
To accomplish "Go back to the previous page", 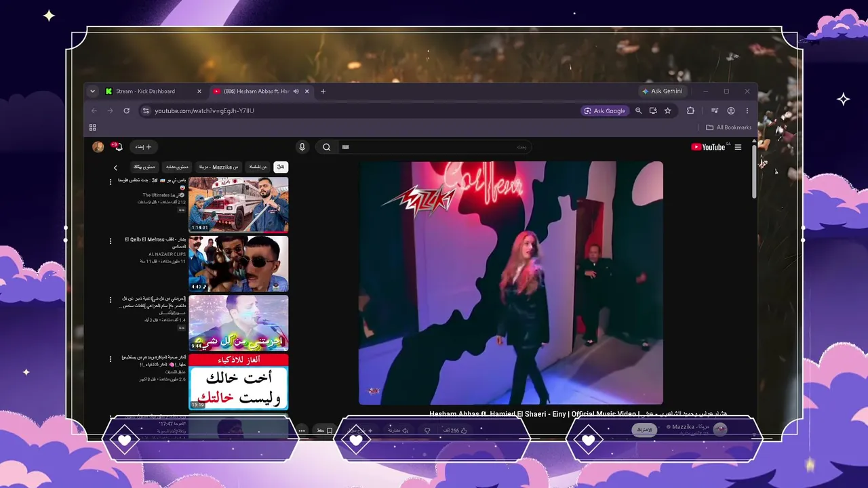I will (x=94, y=110).
